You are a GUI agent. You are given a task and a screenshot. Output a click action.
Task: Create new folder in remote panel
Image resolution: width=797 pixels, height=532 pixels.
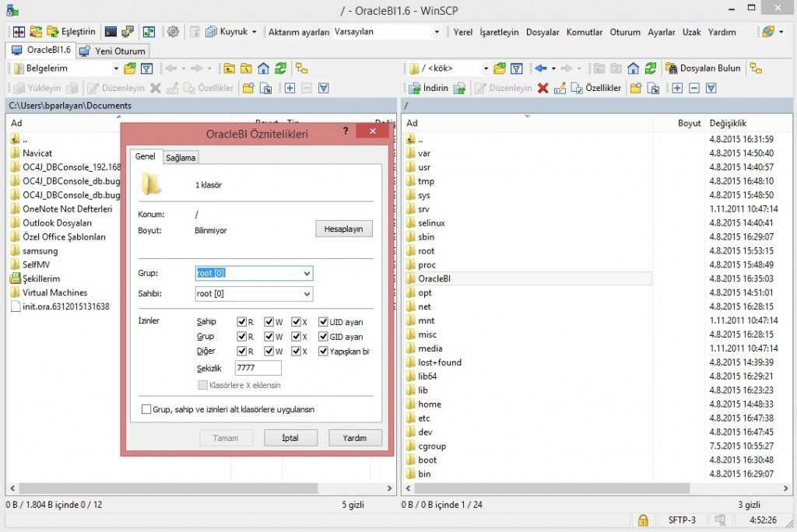point(636,88)
